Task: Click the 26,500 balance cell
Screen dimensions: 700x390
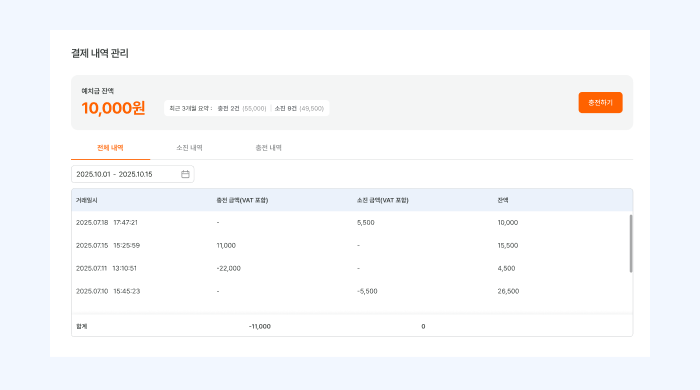Action: coord(508,291)
